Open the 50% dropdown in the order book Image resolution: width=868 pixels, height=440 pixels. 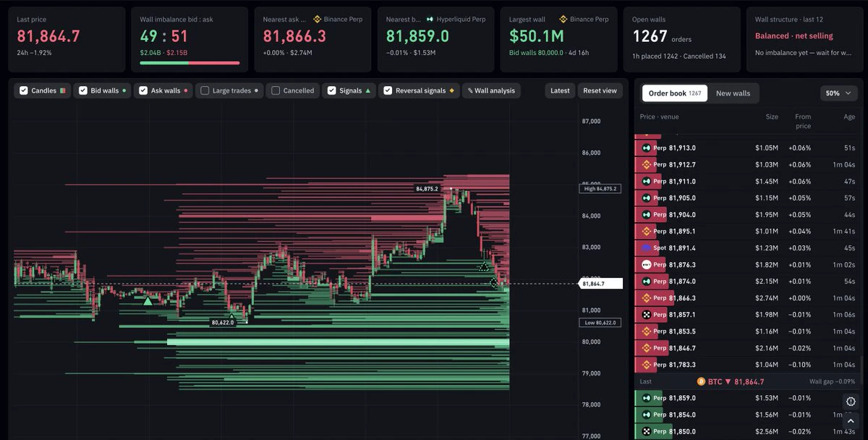[838, 93]
